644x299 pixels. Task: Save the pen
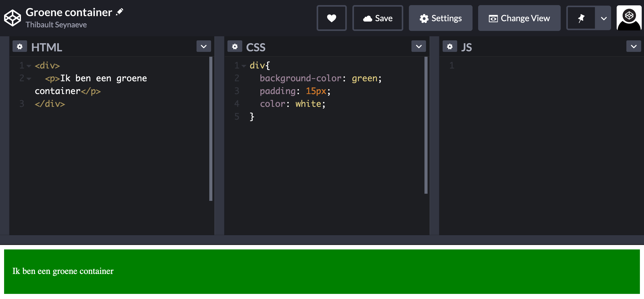click(378, 18)
